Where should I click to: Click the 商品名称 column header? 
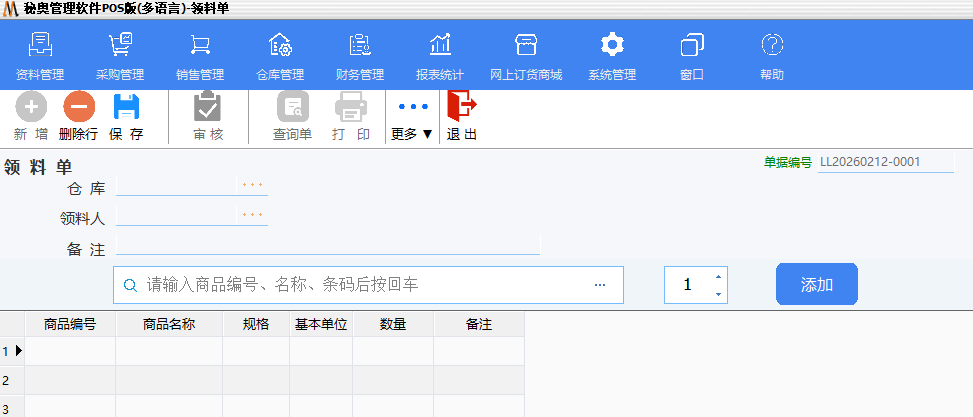point(169,324)
